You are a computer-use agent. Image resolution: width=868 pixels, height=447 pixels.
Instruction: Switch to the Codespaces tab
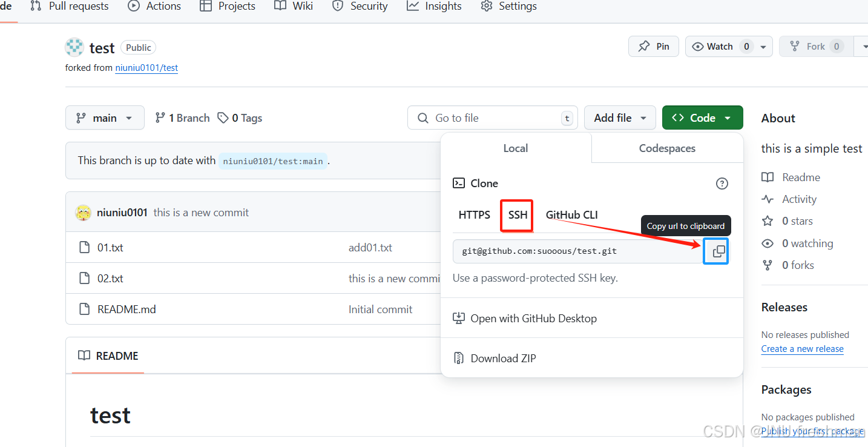click(x=667, y=148)
